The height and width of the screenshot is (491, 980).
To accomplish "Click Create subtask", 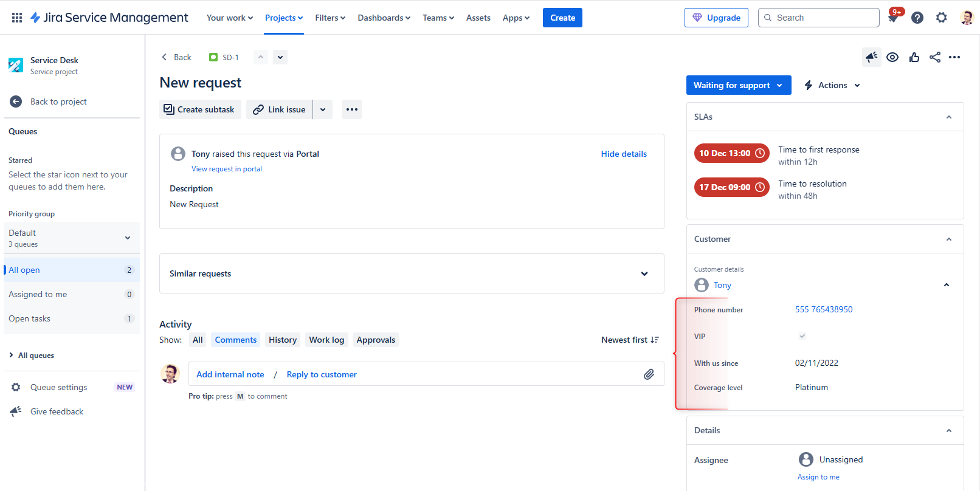I will [x=200, y=109].
